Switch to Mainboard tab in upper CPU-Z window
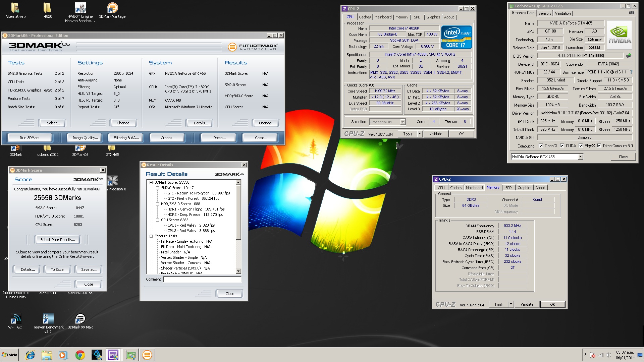Screen dimensions: 644x362 click(383, 17)
